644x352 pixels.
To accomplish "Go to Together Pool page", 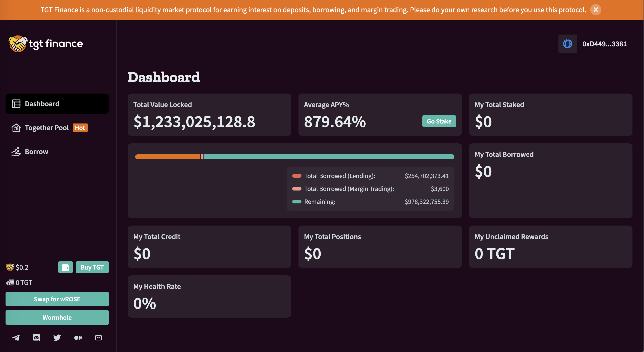I will coord(47,128).
